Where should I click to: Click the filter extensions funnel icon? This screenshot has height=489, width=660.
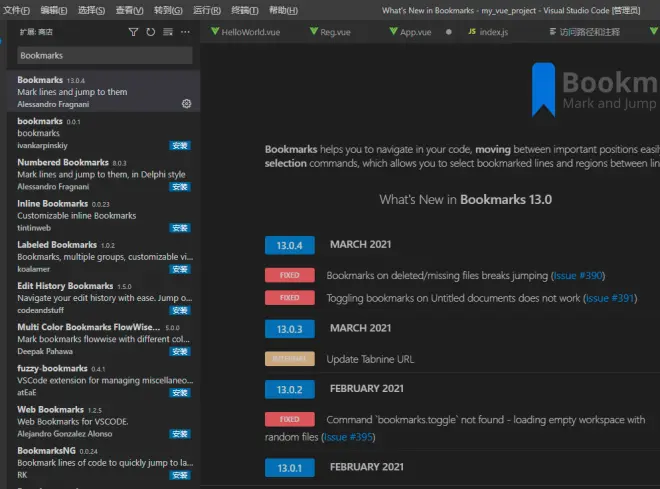point(133,32)
